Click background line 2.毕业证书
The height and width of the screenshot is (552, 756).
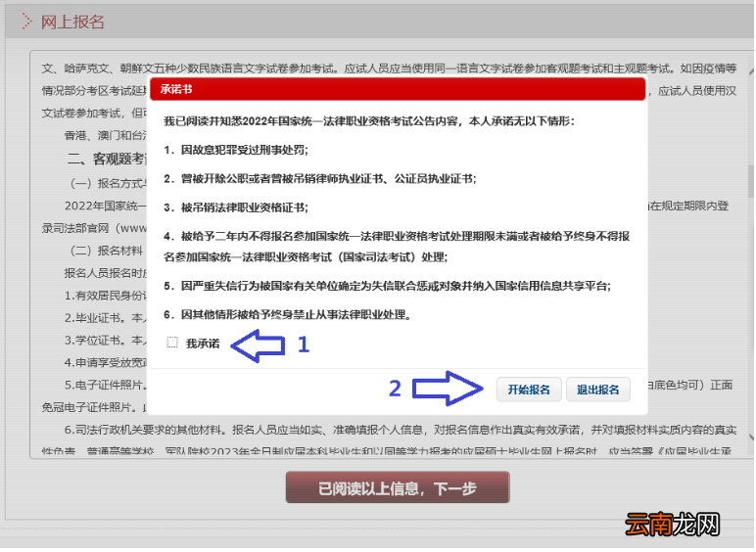106,317
